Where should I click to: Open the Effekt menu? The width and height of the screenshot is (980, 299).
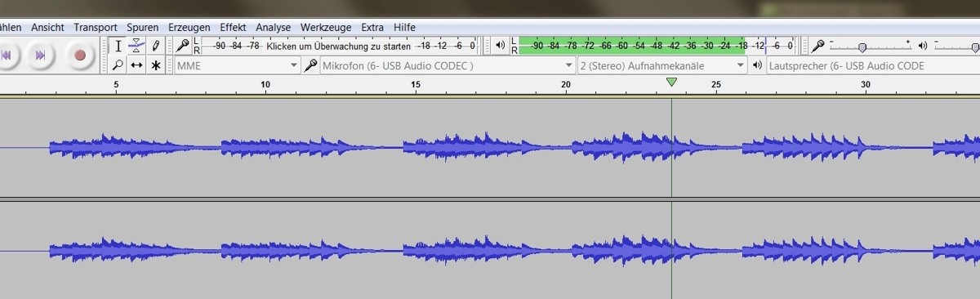(233, 27)
